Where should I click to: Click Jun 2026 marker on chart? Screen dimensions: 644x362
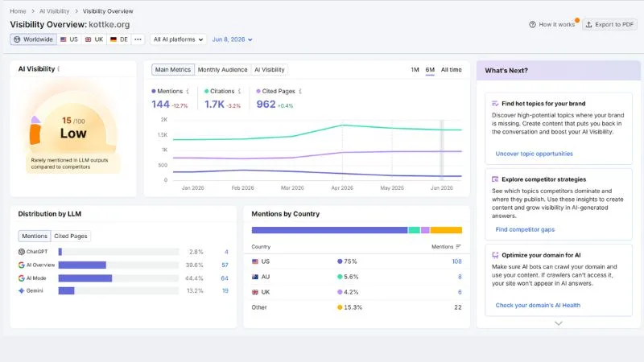(441, 150)
